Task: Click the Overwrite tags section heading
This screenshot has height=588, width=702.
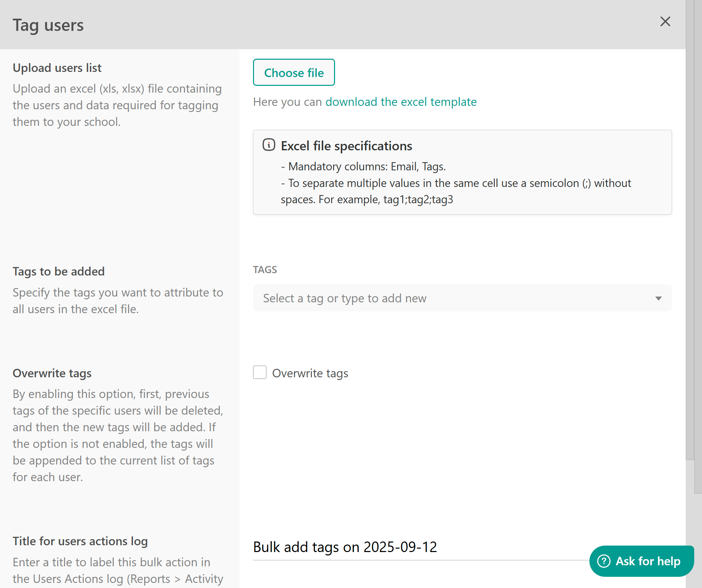Action: (52, 373)
